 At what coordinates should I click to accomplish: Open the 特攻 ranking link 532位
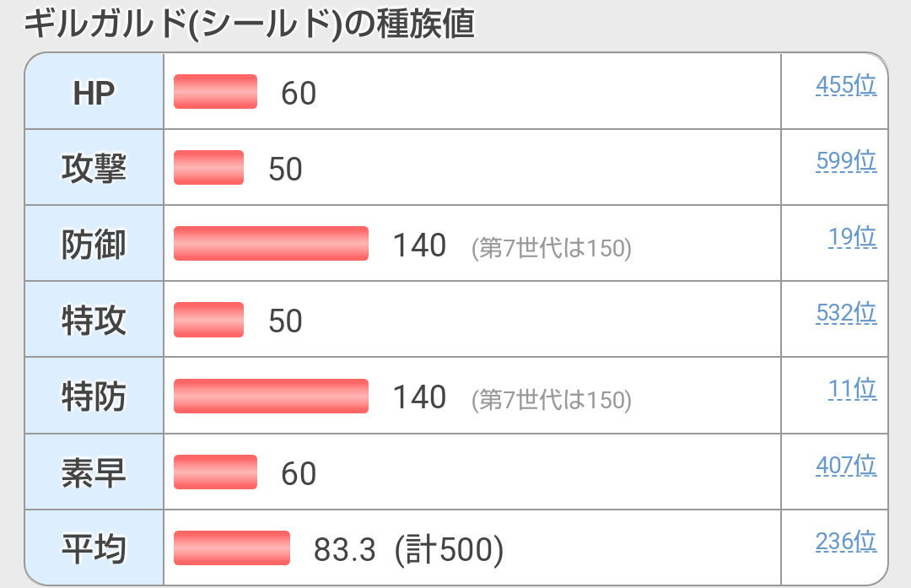(846, 313)
